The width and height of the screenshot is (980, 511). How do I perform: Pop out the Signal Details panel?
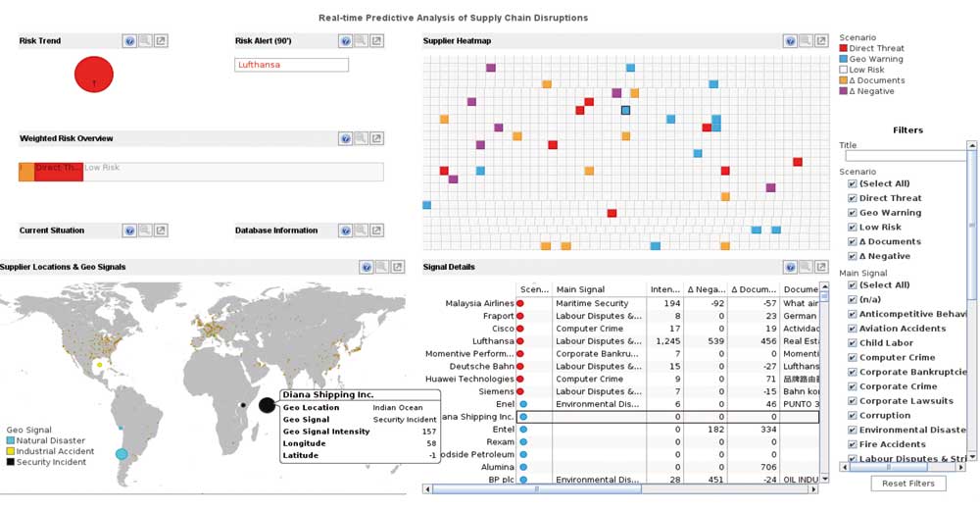(x=822, y=267)
